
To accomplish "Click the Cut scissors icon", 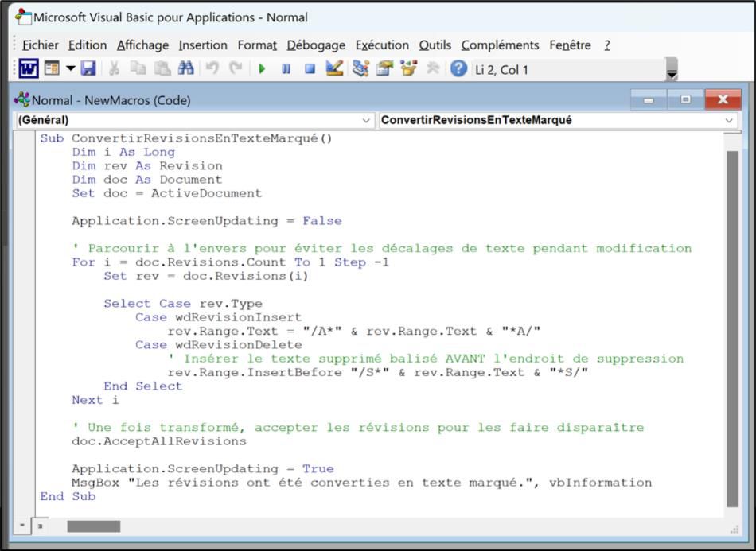I will pyautogui.click(x=114, y=69).
